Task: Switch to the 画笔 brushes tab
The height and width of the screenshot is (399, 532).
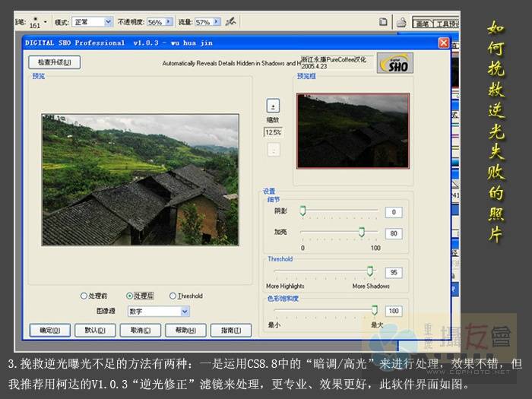Action: coord(422,24)
